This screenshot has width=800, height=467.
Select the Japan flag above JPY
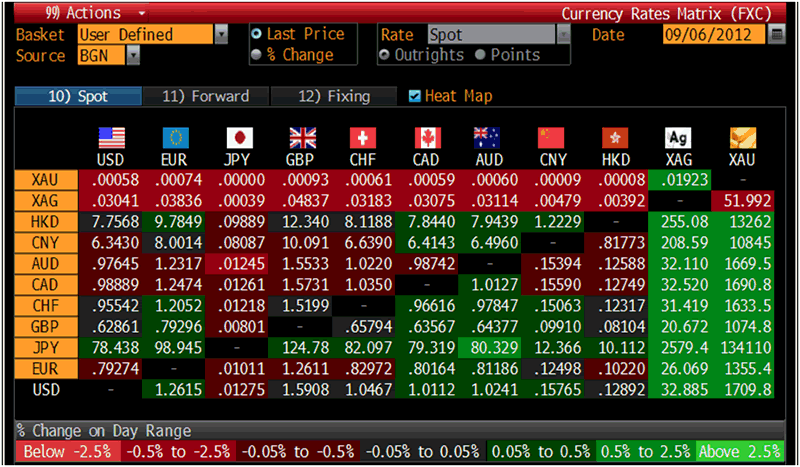(x=237, y=138)
